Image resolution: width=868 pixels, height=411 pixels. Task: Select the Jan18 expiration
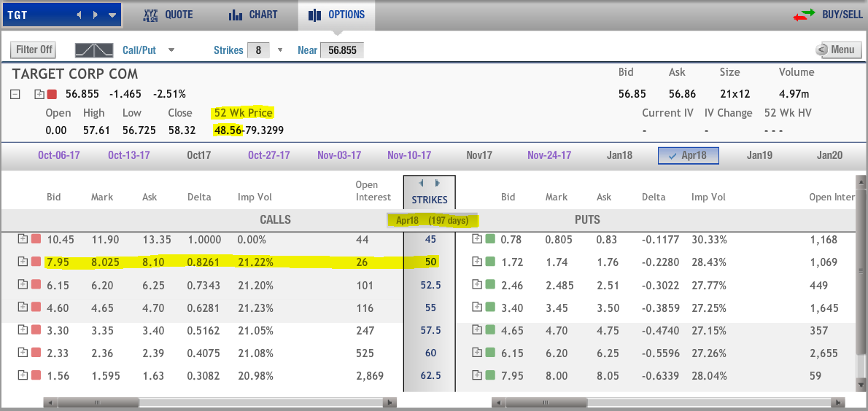[619, 155]
